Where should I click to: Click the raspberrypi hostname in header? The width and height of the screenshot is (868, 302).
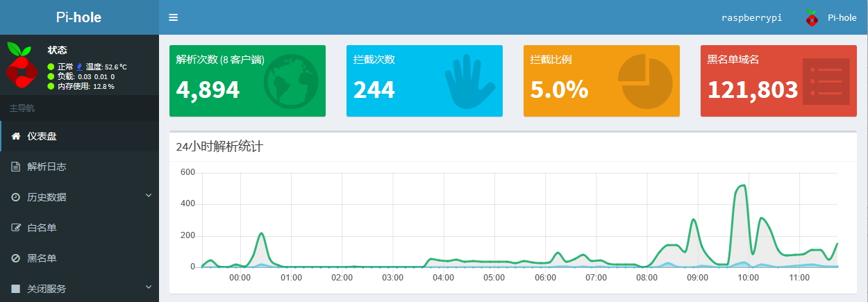[x=752, y=18]
